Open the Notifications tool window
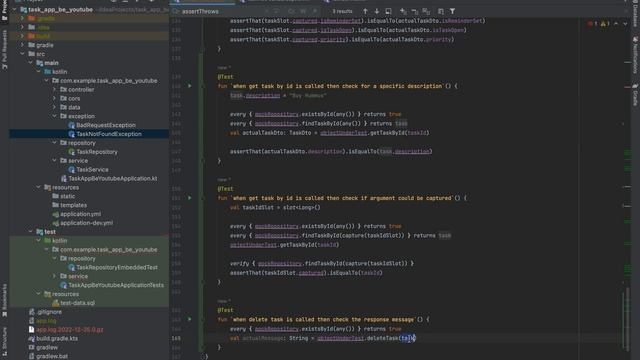The image size is (640, 360). pos(635,55)
